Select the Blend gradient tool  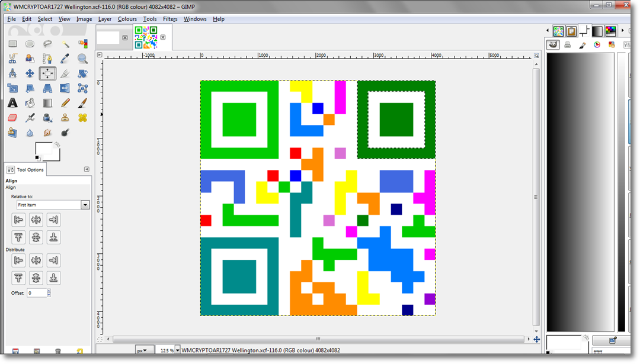coord(47,103)
